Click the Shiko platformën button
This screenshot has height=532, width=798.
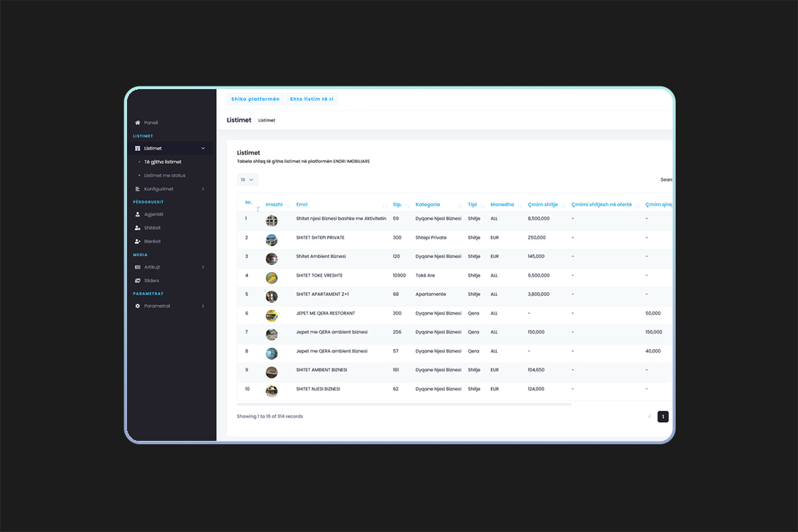255,99
